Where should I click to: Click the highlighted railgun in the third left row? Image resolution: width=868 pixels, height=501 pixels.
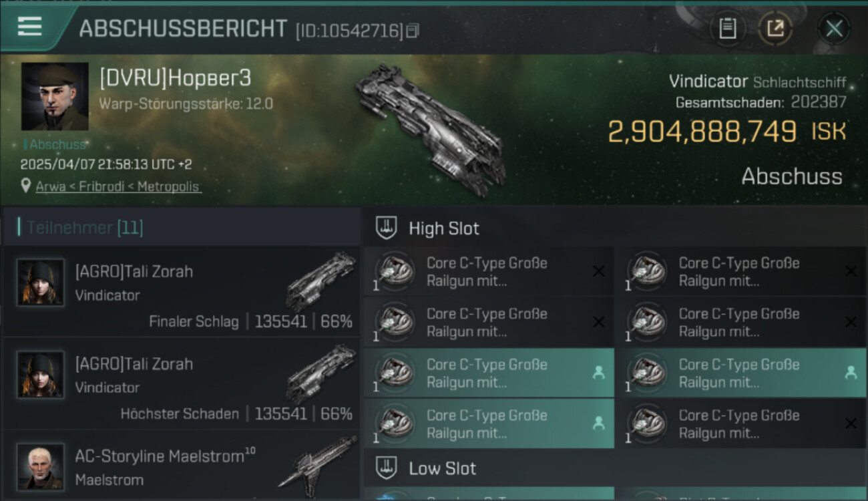[x=489, y=373]
